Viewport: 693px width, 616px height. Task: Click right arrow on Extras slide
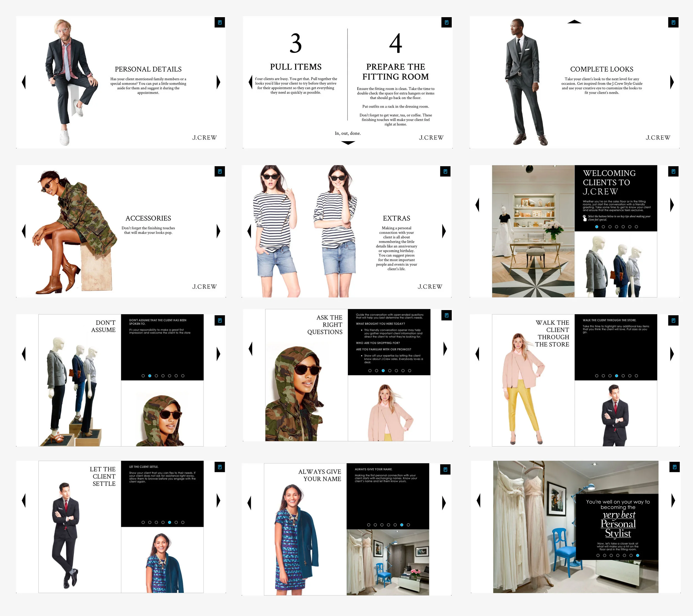444,231
